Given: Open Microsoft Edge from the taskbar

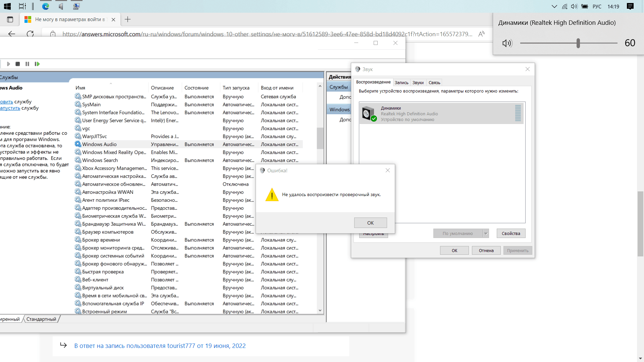Looking at the screenshot, I should [x=46, y=6].
